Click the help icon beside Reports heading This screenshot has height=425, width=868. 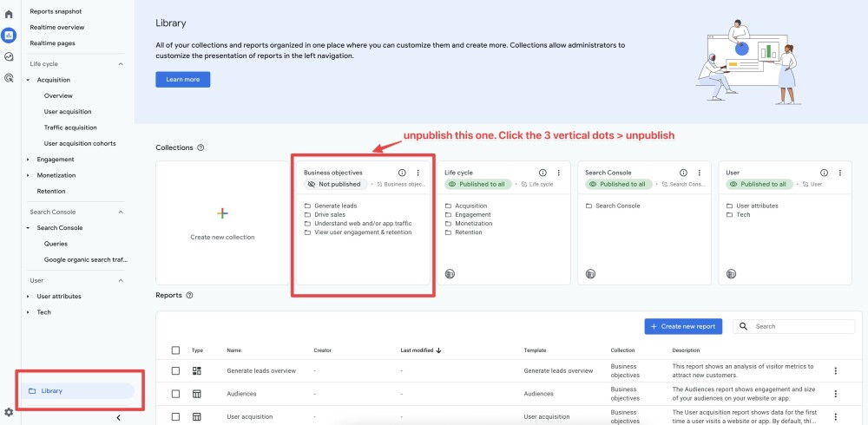(x=190, y=296)
